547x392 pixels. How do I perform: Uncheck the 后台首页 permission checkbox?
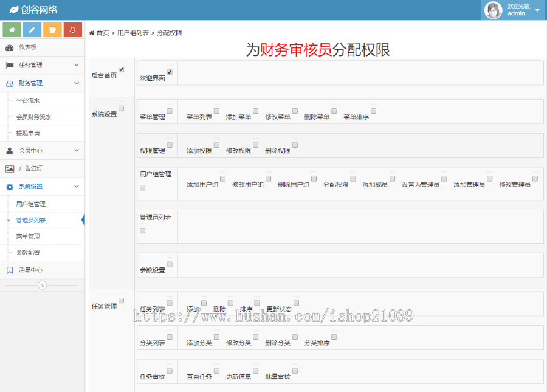tap(122, 69)
